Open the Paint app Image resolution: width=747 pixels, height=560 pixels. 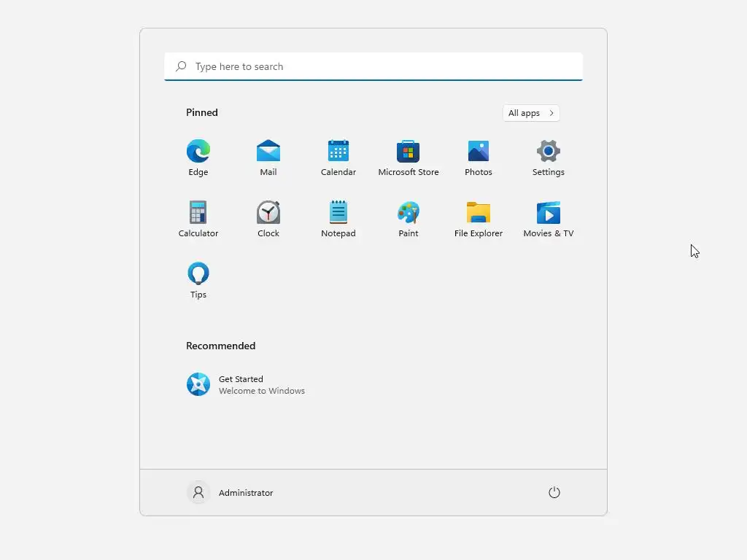(x=409, y=219)
